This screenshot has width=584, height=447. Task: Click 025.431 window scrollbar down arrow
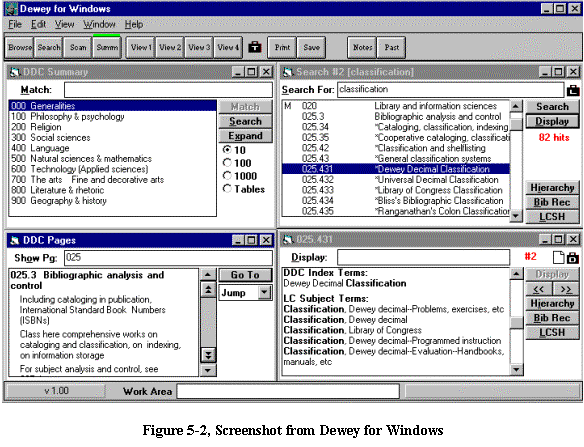click(516, 369)
